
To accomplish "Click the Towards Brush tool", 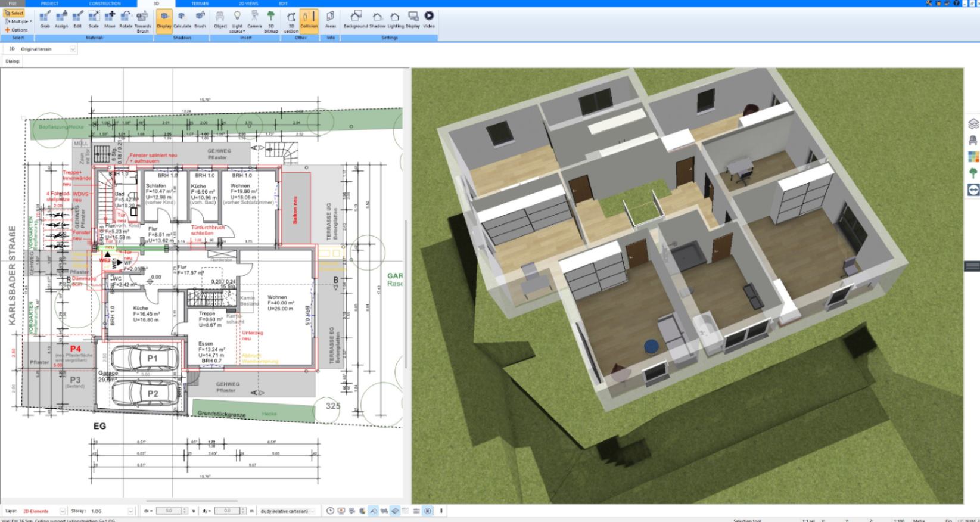I will click(x=143, y=21).
